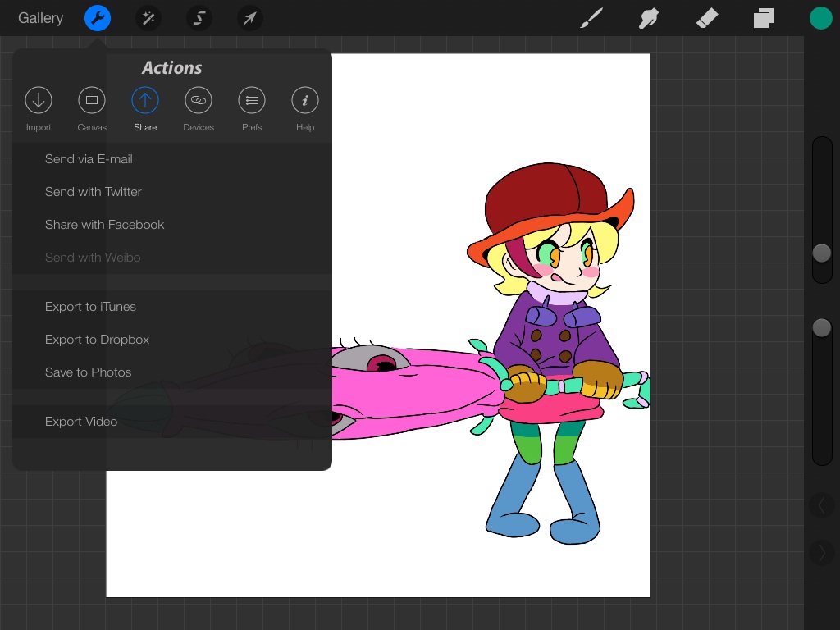This screenshot has height=630, width=840.
Task: Open the teal color swatch
Action: click(x=820, y=18)
